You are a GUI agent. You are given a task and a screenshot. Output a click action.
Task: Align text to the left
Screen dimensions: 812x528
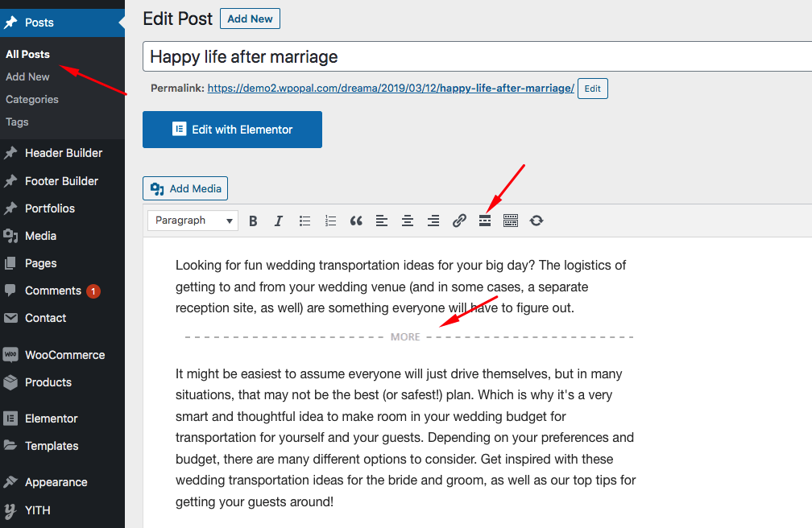pos(382,221)
